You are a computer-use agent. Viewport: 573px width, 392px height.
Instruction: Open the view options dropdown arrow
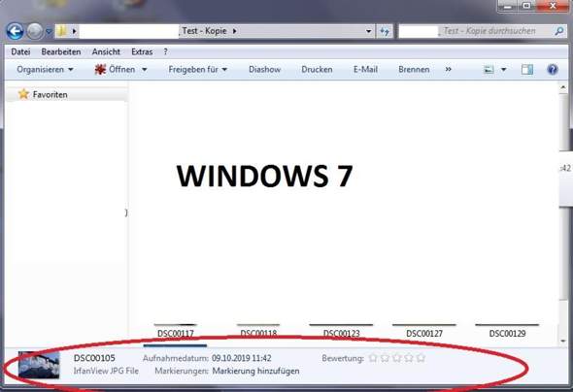click(x=503, y=69)
